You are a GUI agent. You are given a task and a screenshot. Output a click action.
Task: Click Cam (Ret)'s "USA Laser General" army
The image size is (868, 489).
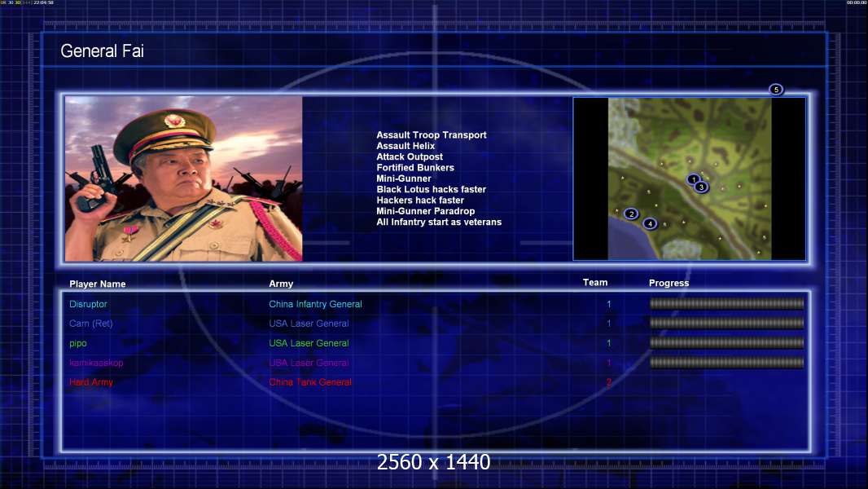pyautogui.click(x=309, y=324)
